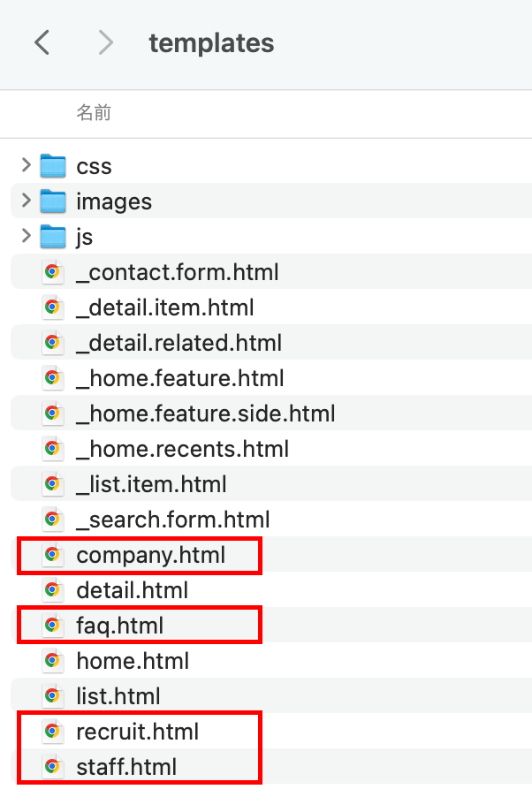Select _home.feature.side.html in the list
Image resolution: width=532 pixels, height=812 pixels.
pyautogui.click(x=205, y=414)
